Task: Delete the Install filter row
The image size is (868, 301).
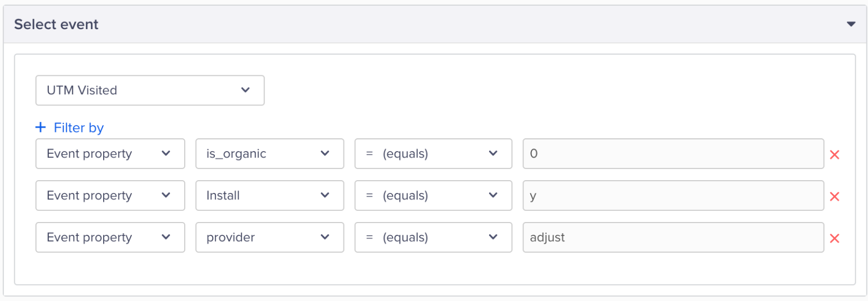Action: coord(835,197)
